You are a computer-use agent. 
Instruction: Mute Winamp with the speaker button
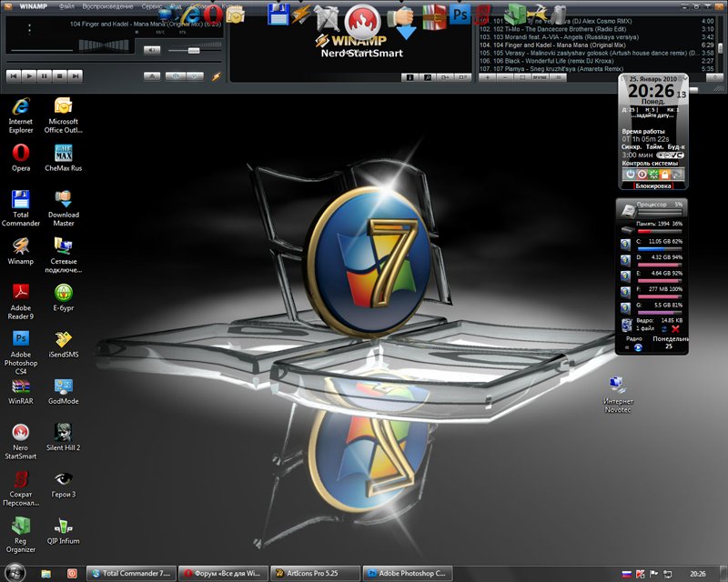[150, 50]
